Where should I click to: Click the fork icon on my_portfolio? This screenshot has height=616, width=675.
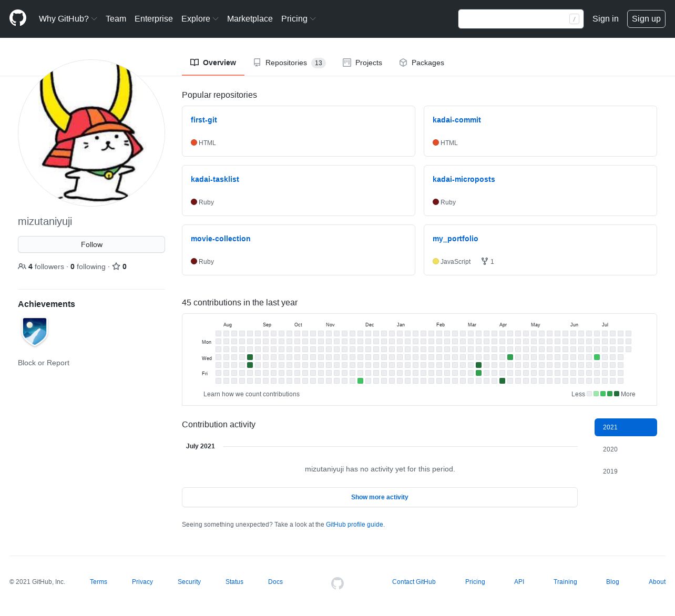(485, 261)
